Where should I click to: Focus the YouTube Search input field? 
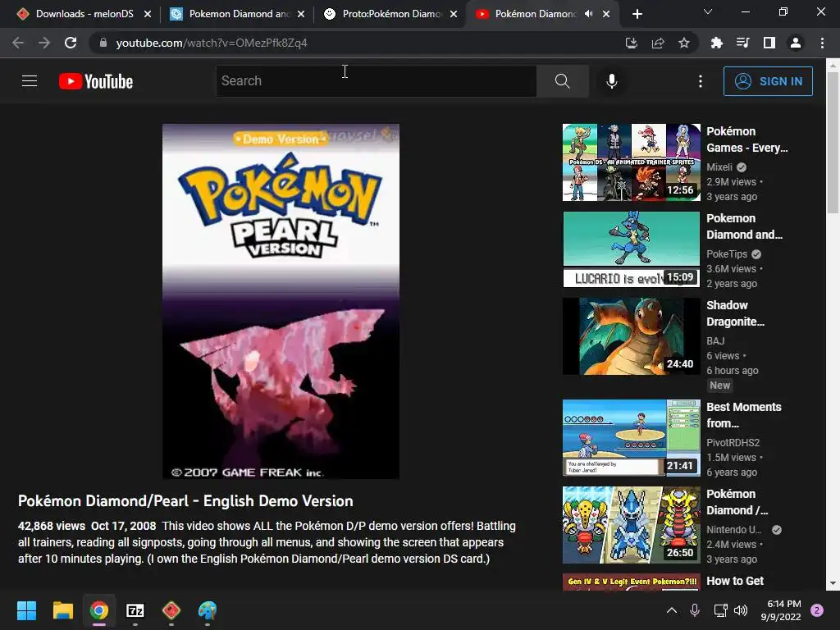(376, 81)
